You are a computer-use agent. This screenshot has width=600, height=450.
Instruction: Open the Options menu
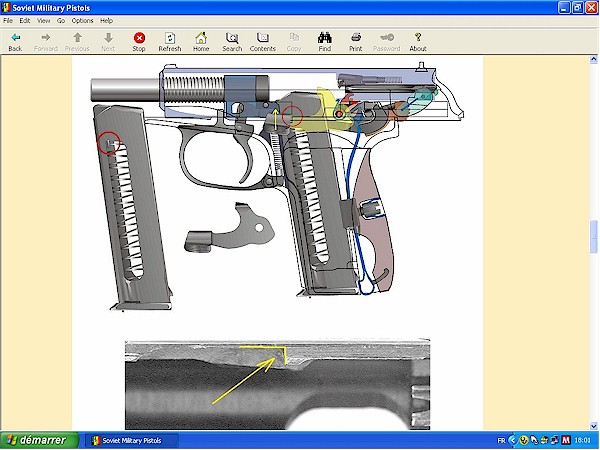[82, 21]
